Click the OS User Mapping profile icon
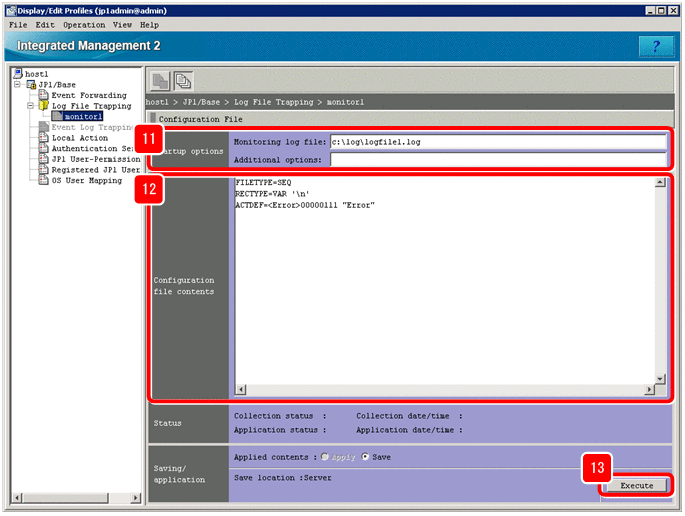 (x=43, y=181)
